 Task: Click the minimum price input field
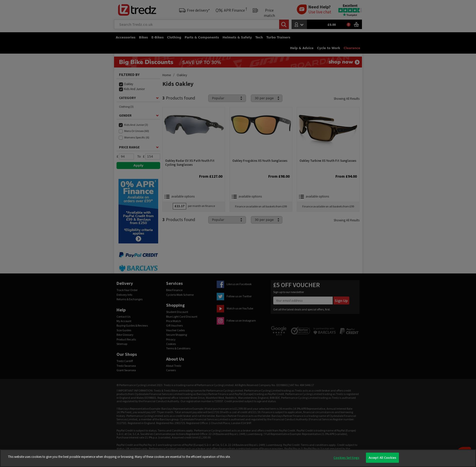(126, 157)
